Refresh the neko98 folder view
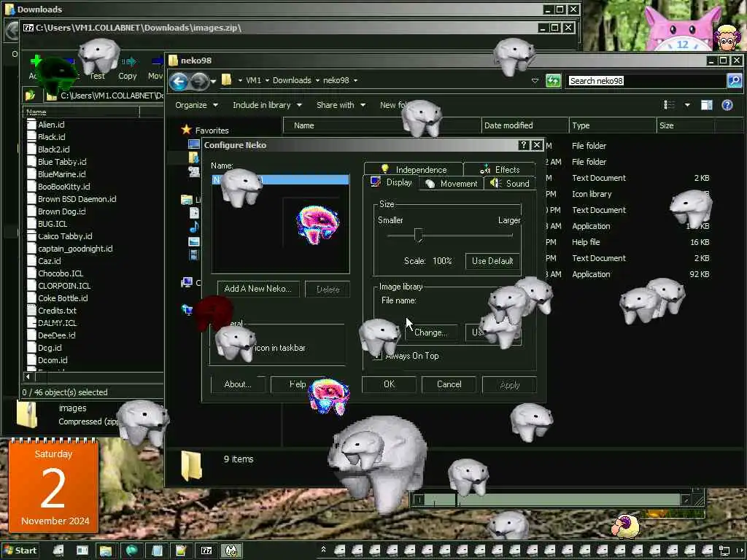Screen dimensions: 747x560 coord(553,80)
